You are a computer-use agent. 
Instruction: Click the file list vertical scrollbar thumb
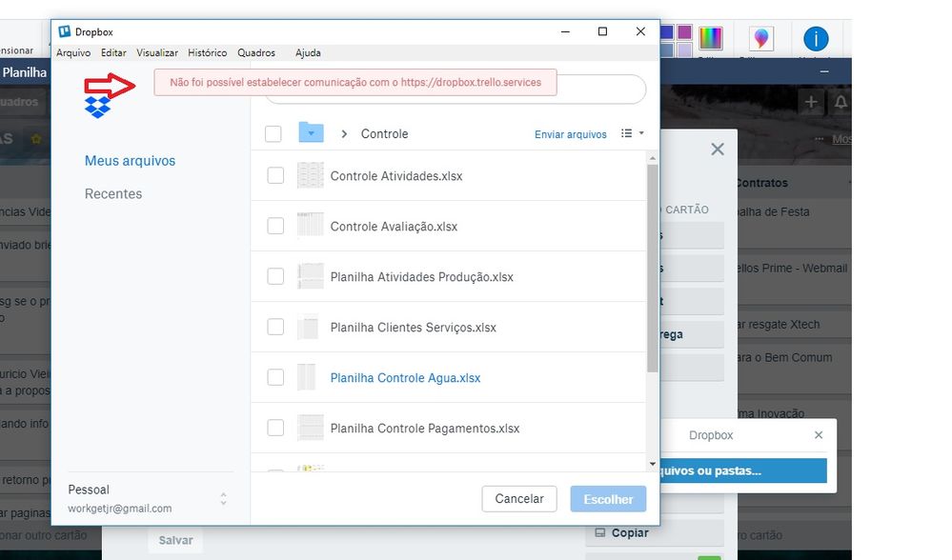point(653,268)
